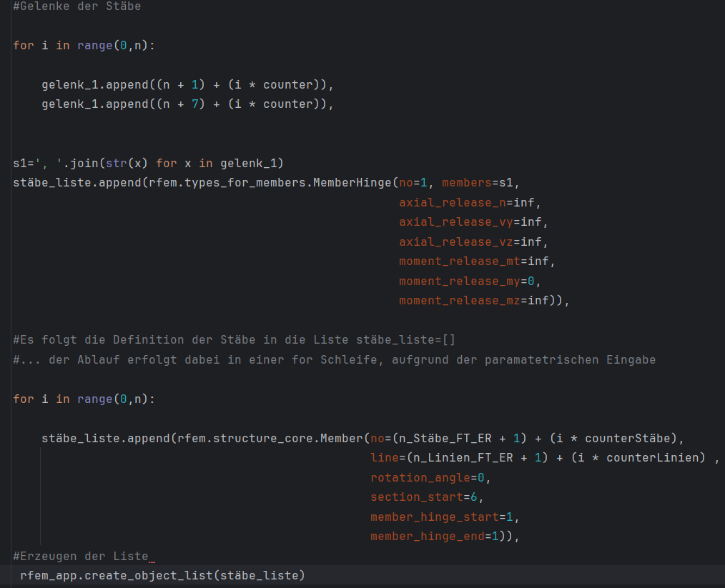Click the "#Gelenke der Stäbe" comment line
The image size is (725, 588).
click(77, 6)
